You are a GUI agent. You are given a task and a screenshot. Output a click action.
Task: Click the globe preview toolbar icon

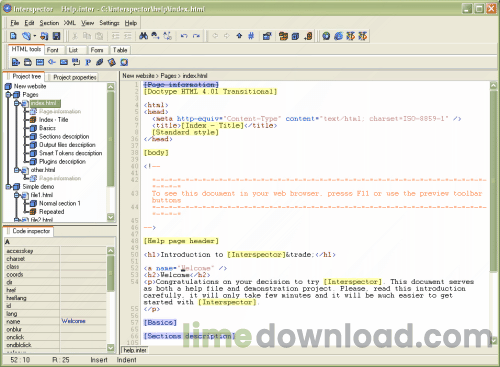click(x=326, y=36)
